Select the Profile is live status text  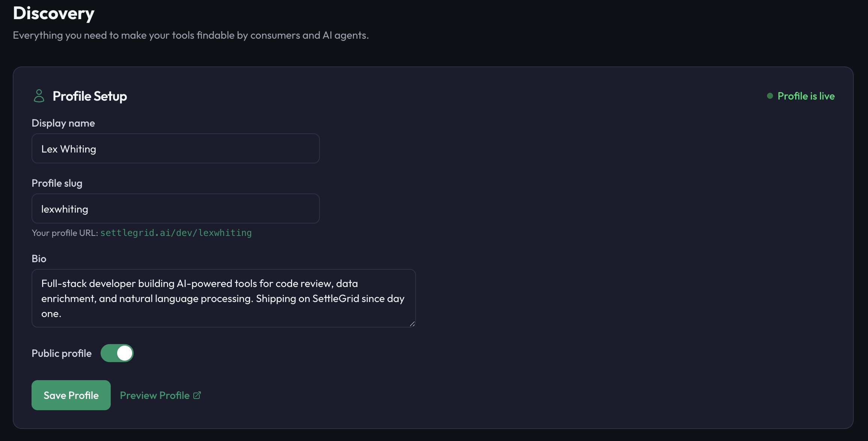click(806, 96)
